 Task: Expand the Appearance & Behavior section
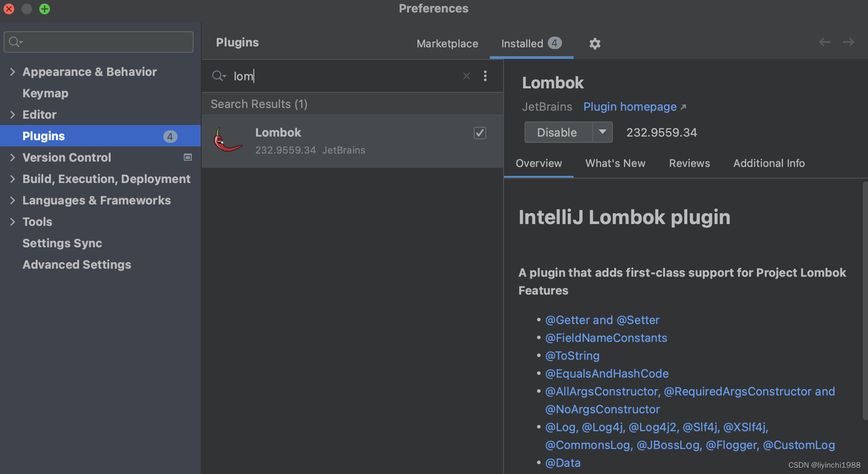coord(12,71)
